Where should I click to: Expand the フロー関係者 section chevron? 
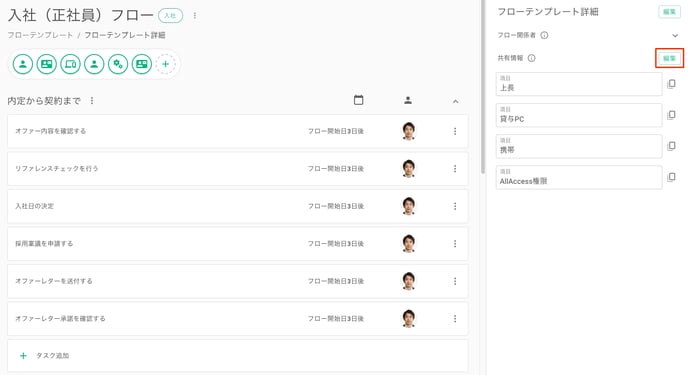click(675, 36)
